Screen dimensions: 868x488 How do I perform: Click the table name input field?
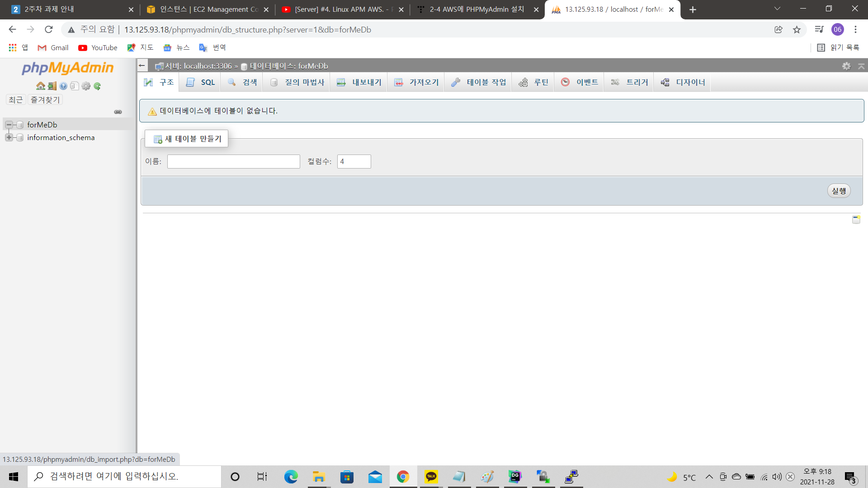[233, 162]
